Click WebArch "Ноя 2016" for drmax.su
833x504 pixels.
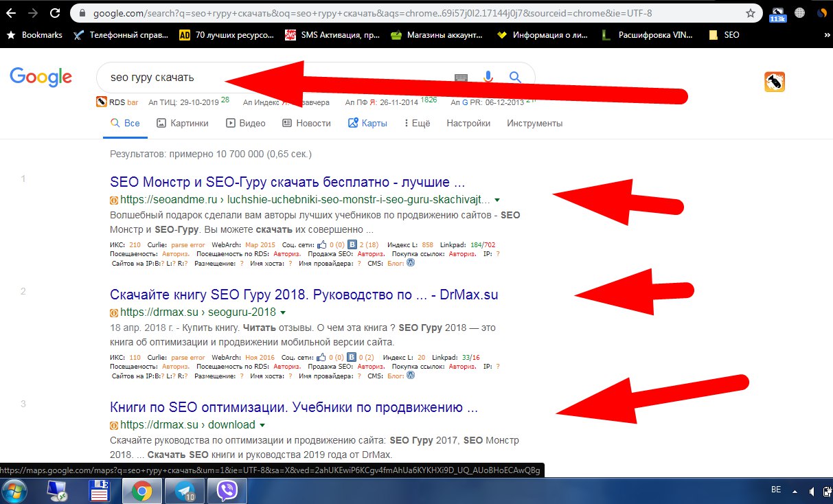tap(260, 357)
